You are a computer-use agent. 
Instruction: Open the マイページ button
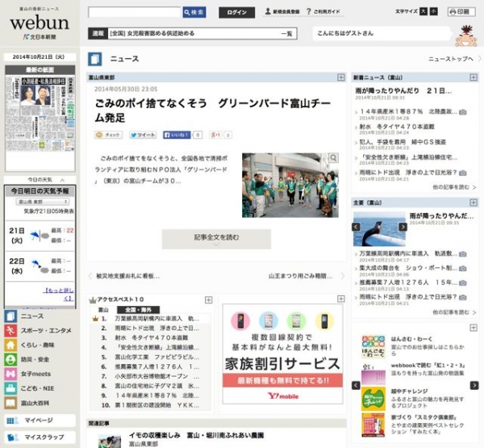40,421
